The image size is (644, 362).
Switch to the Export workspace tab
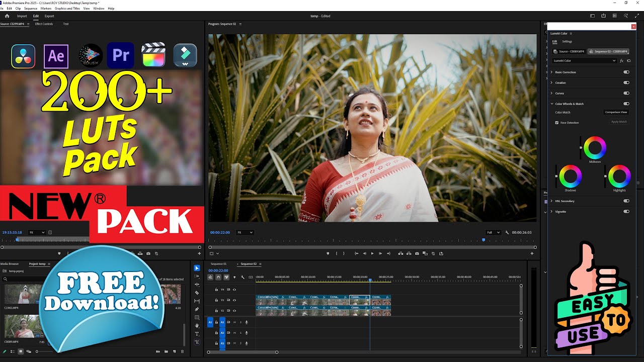click(x=49, y=16)
